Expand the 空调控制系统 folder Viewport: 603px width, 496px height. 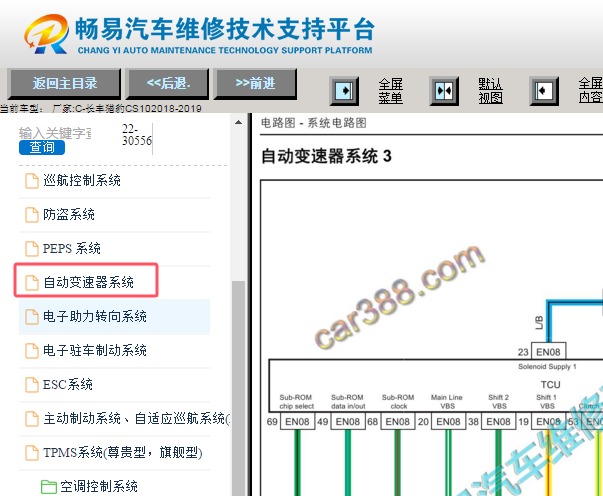tap(99, 486)
